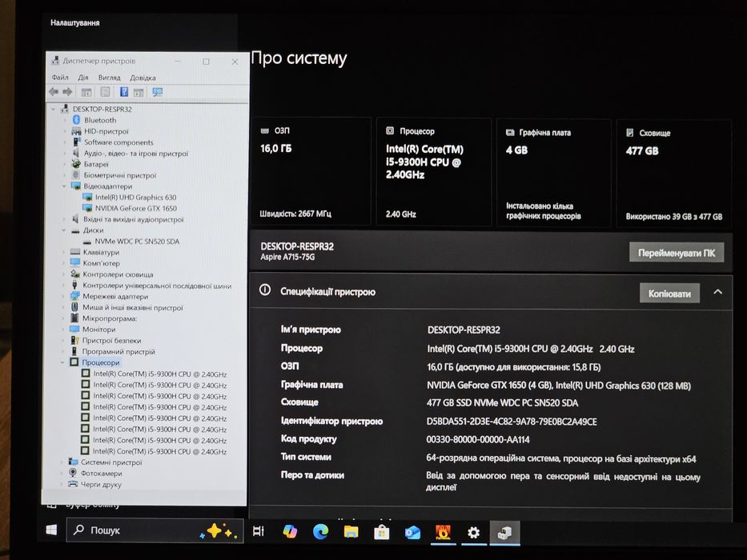Image resolution: width=747 pixels, height=560 pixels.
Task: Select the first i5-9300H CPU entry
Action: [x=159, y=374]
